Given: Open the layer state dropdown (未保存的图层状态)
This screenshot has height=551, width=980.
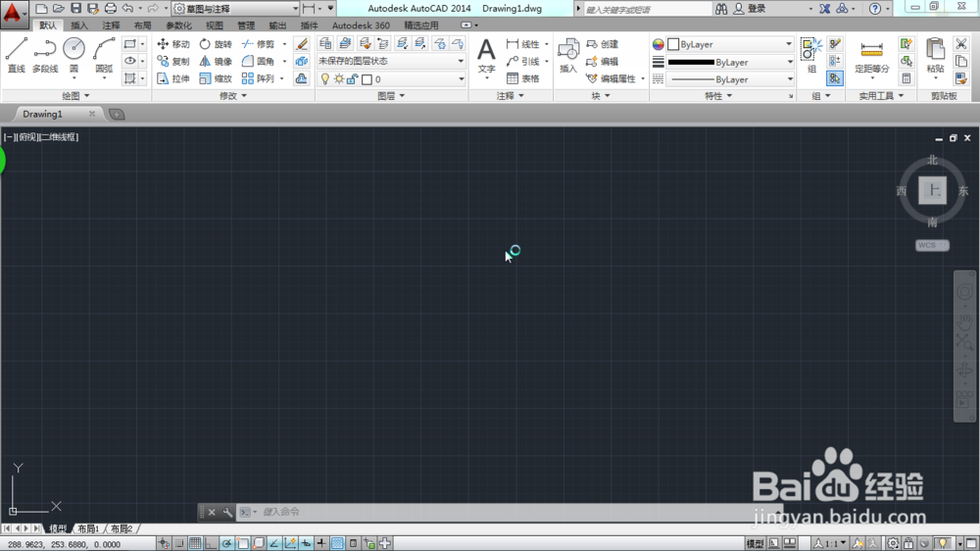Looking at the screenshot, I should [x=391, y=61].
